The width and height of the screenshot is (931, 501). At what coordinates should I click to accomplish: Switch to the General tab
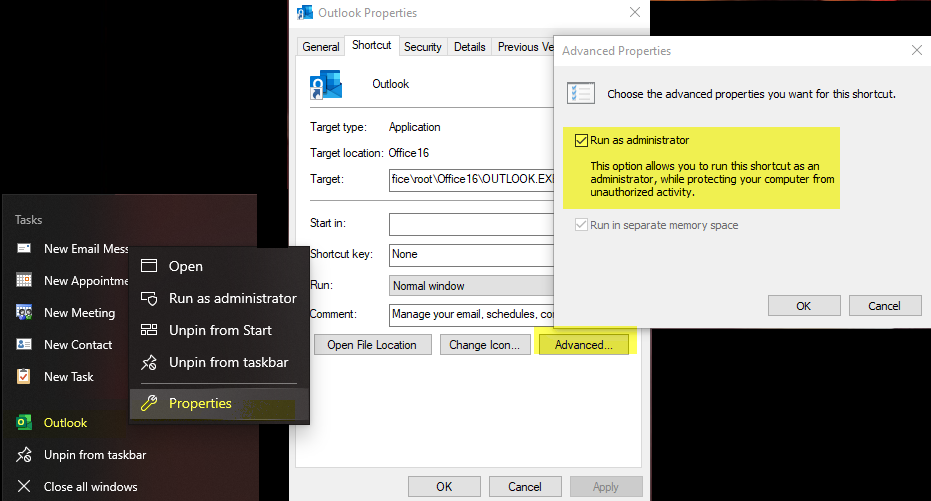pos(321,47)
